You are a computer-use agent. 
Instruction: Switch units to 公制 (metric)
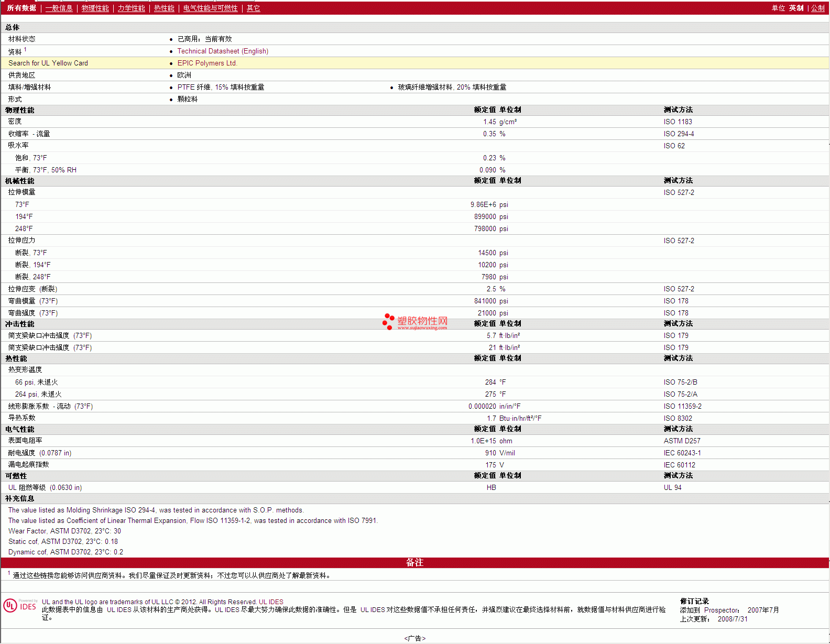pos(817,8)
